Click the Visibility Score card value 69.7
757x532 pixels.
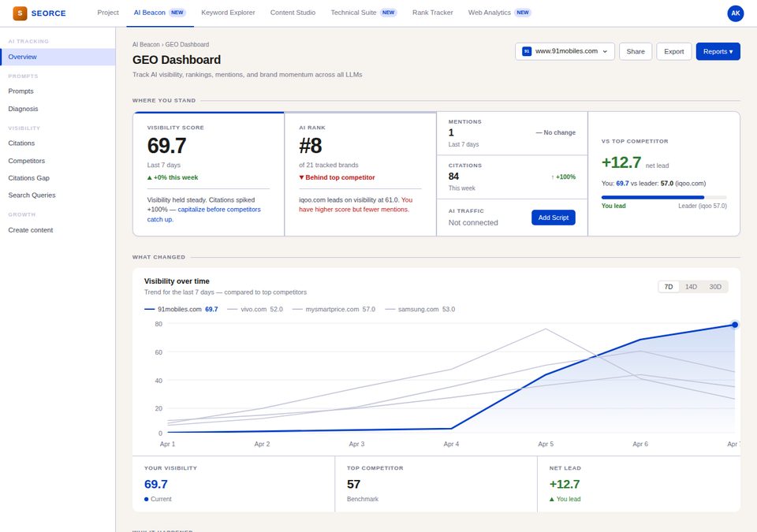(166, 146)
